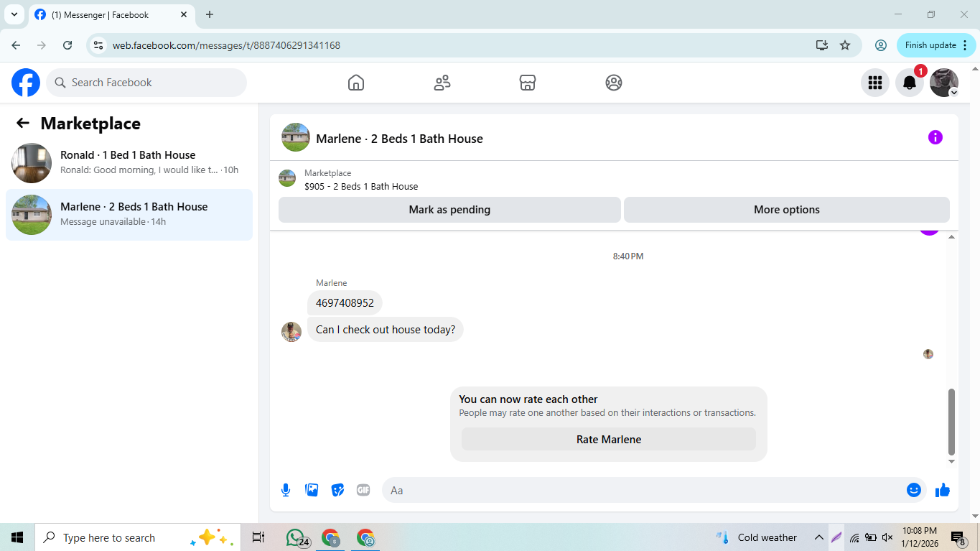Open More options for the listing
This screenshot has height=551, width=980.
coord(787,210)
